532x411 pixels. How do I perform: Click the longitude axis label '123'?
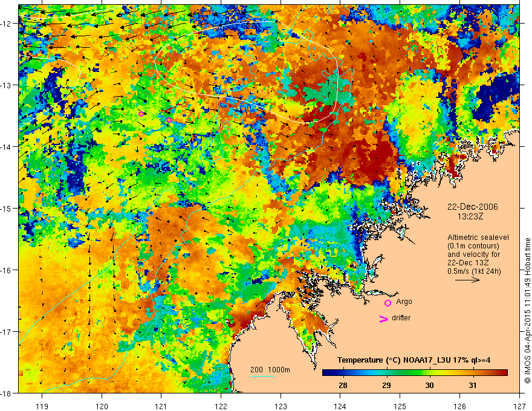281,407
